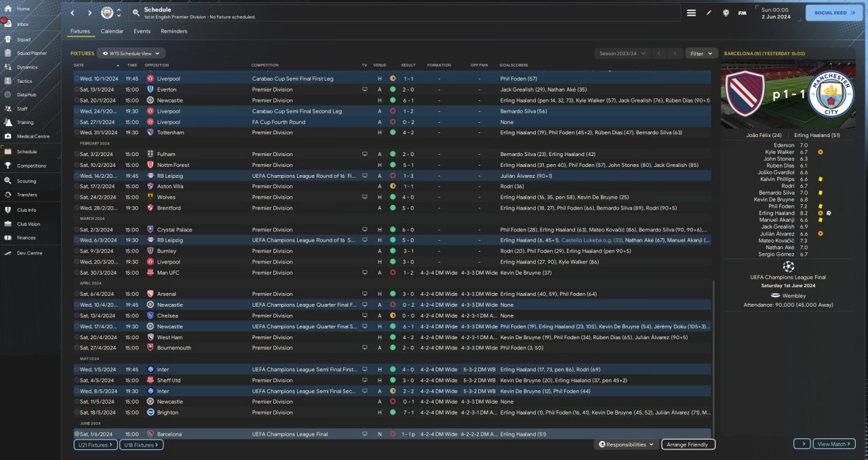This screenshot has height=460, width=868.
Task: Click the Manchester City club badge
Action: (x=107, y=13)
